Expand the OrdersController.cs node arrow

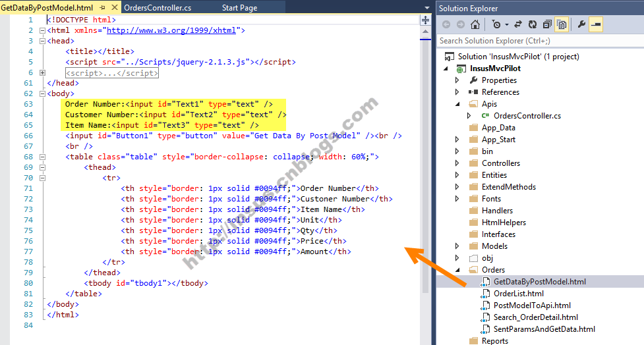[x=469, y=116]
